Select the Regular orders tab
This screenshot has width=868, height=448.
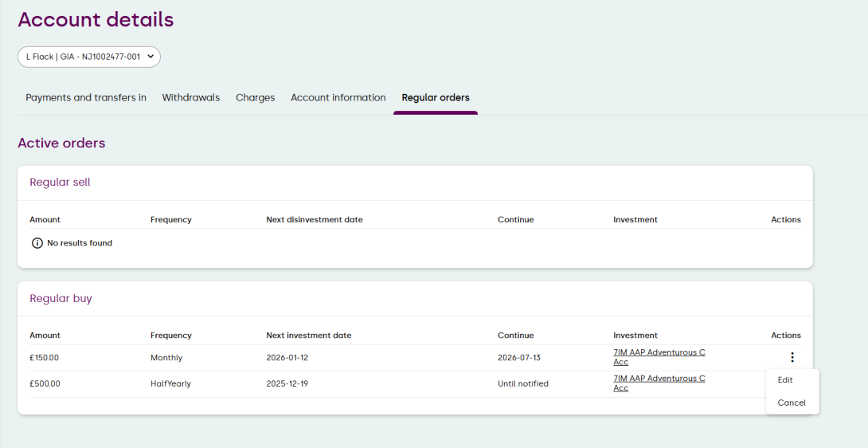click(435, 98)
